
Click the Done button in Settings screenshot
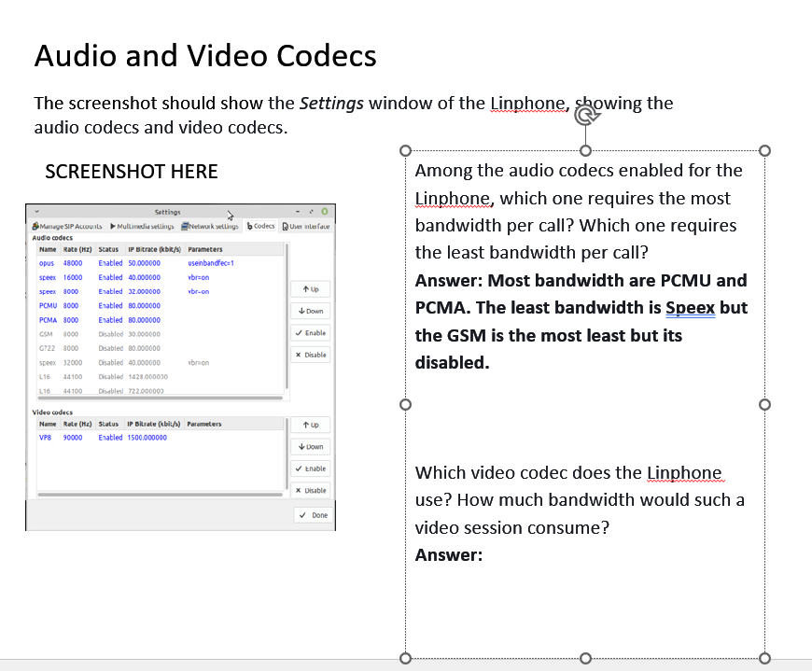(x=315, y=515)
